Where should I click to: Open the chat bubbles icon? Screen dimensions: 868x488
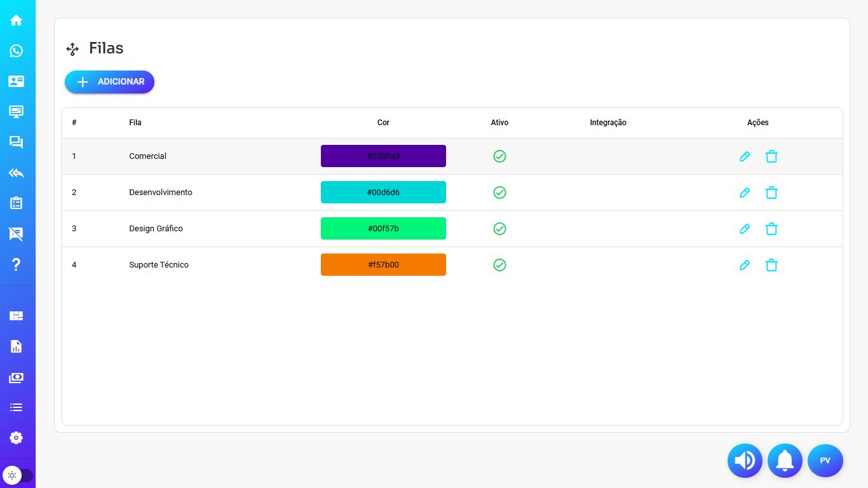click(x=16, y=142)
